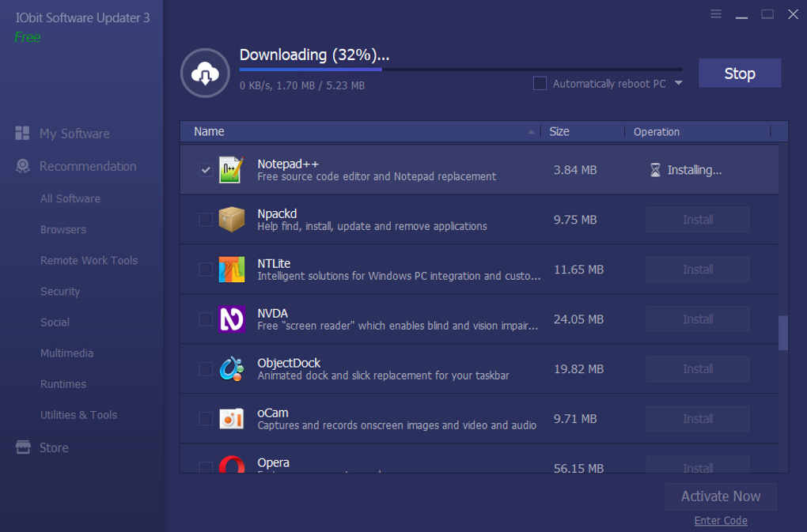
Task: Click the cloud download icon
Action: tap(205, 74)
